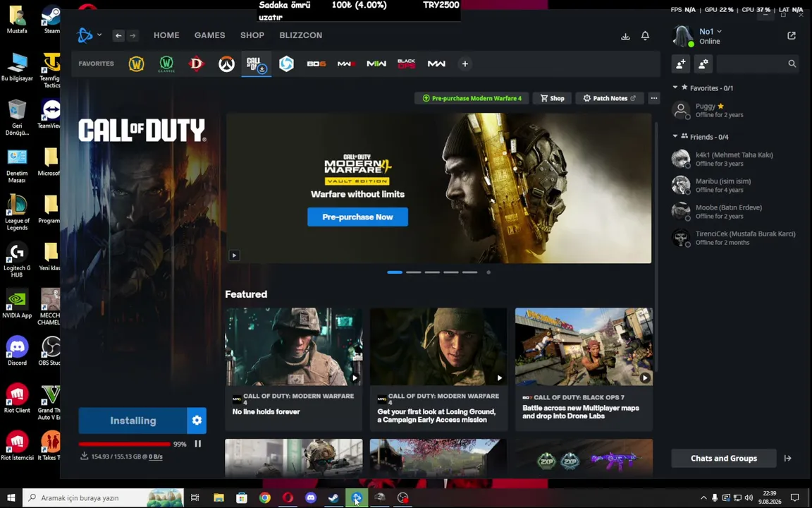
Task: Open Patch Notes link
Action: (x=609, y=98)
